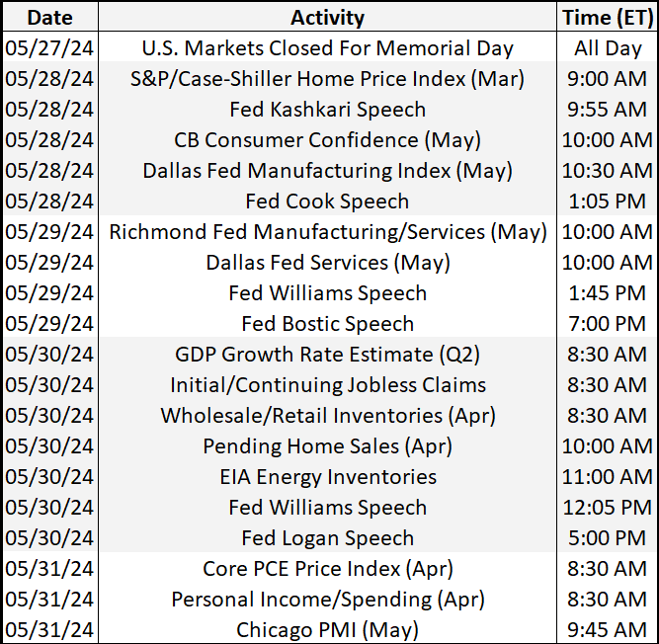Select the EIA Energy Inventories cell

[x=327, y=477]
